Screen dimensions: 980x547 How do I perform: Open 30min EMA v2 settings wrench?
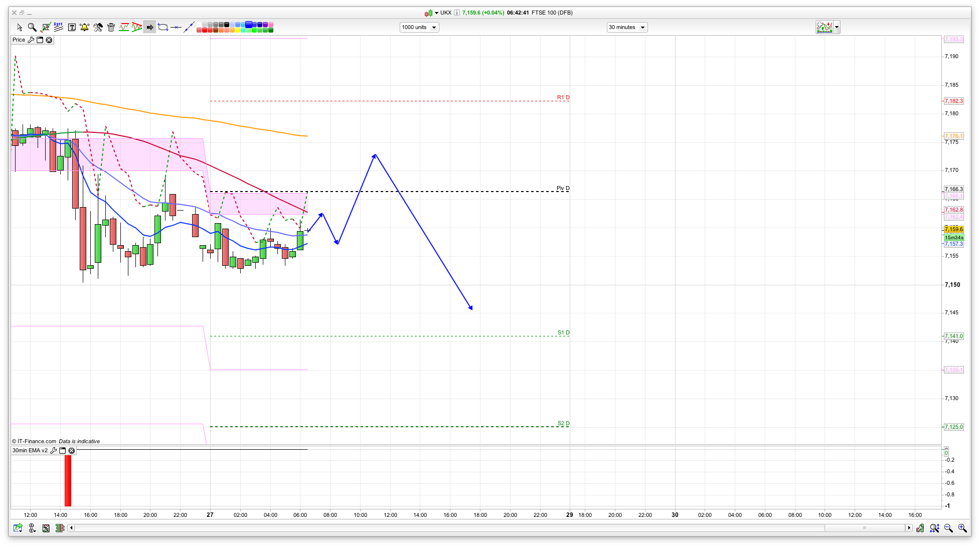point(54,450)
